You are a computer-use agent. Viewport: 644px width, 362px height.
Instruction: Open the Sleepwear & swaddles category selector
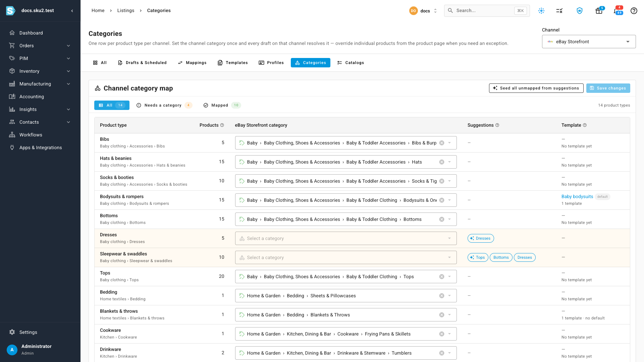(346, 257)
